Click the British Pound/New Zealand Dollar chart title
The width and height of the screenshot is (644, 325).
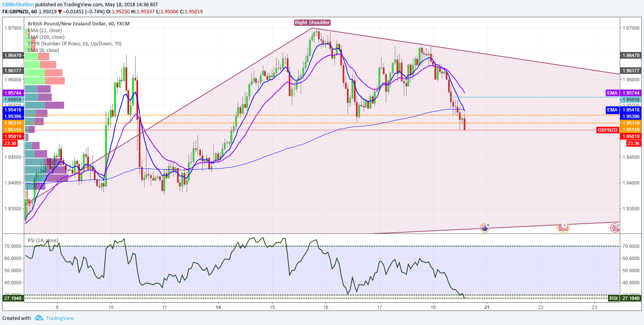(x=78, y=24)
